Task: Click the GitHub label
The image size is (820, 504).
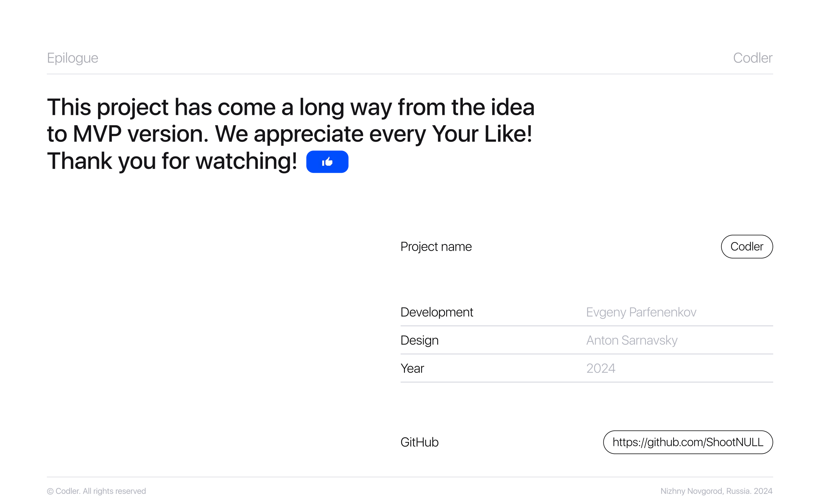Action: point(419,442)
